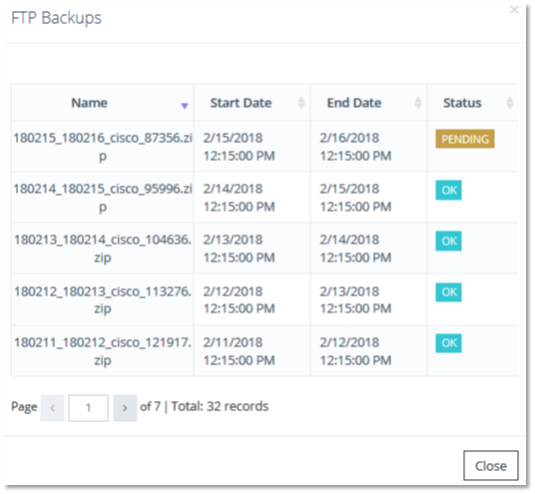
Task: Click the page number input field
Action: coord(88,408)
